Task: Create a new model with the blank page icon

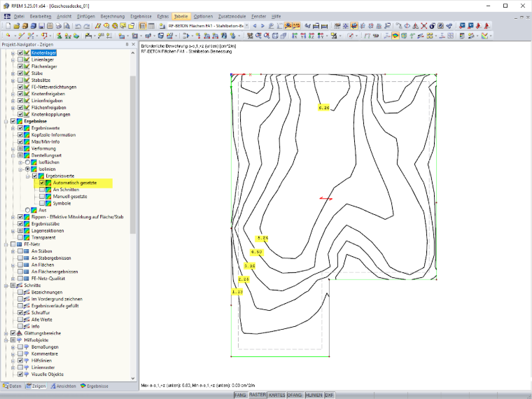Action: pyautogui.click(x=8, y=26)
